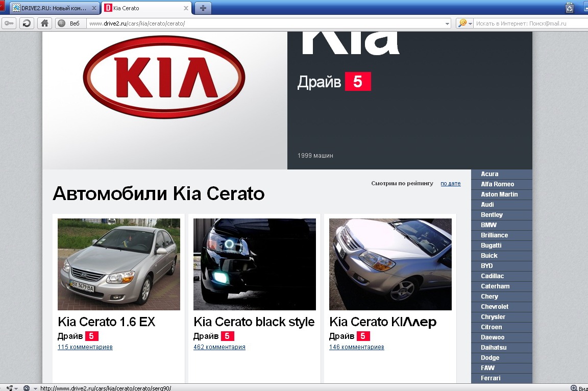Open 115 комментариев link

tap(85, 347)
